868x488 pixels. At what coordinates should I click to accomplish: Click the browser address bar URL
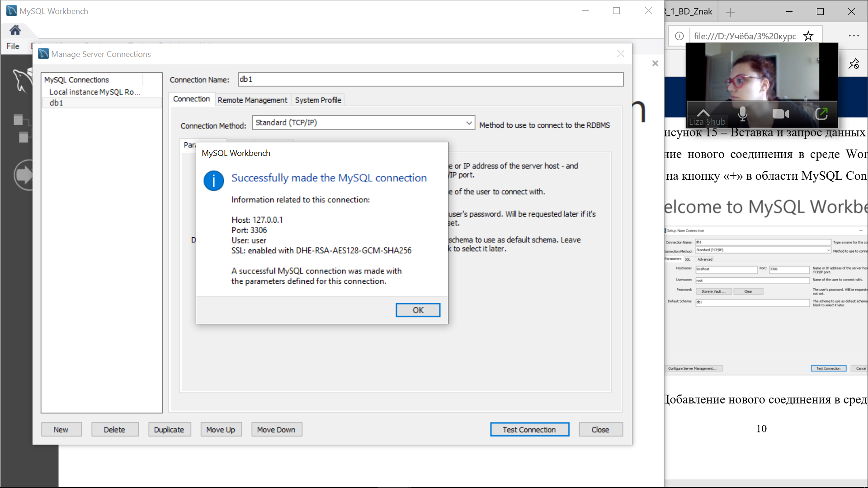point(745,36)
